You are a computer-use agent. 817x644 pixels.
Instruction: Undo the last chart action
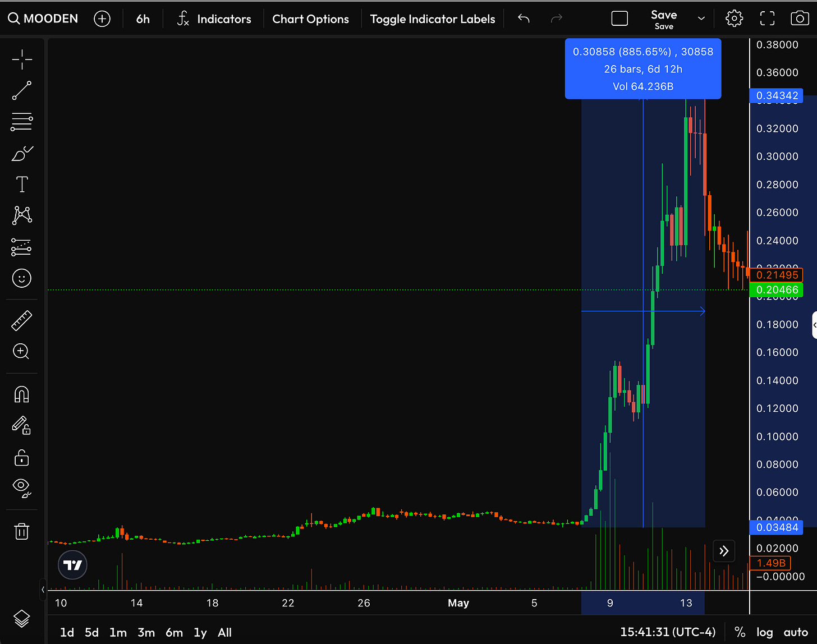(x=524, y=19)
